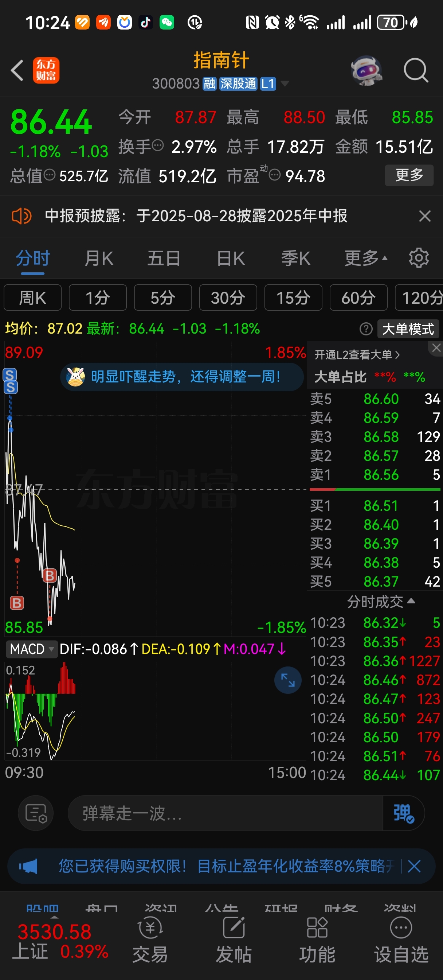Viewport: 443px width, 980px height.
Task: Tap the 86.36 trade row with 1227
Action: click(x=375, y=661)
